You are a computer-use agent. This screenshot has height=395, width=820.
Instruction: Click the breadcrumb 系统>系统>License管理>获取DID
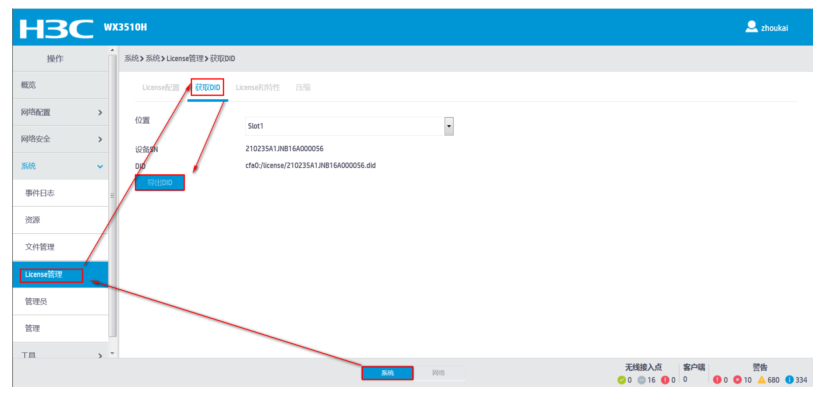(x=180, y=59)
